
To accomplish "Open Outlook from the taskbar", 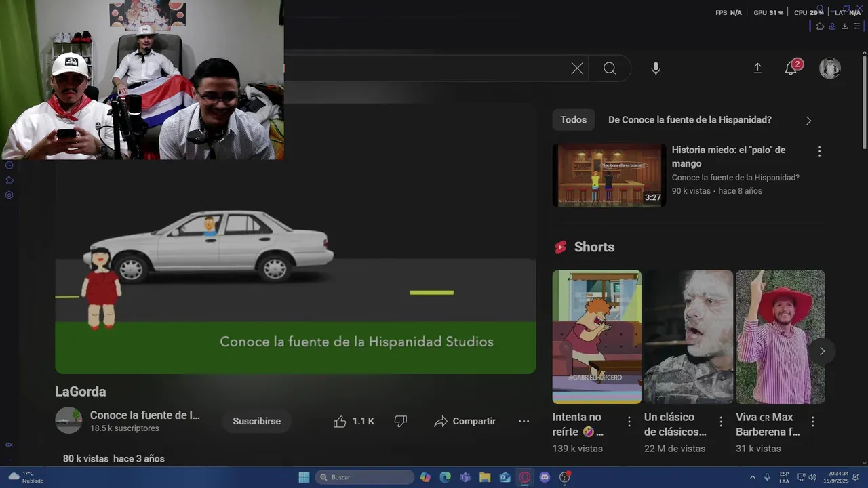I will tap(505, 477).
